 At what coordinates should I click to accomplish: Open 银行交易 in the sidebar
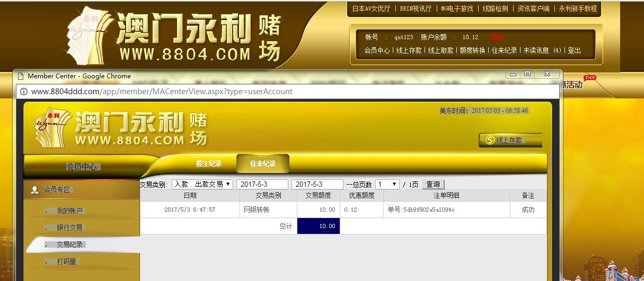70,228
